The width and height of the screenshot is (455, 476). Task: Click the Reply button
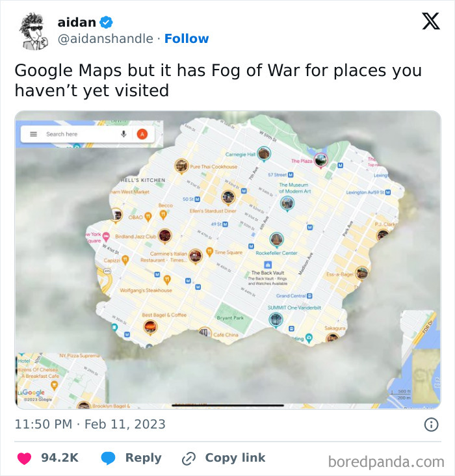click(131, 458)
